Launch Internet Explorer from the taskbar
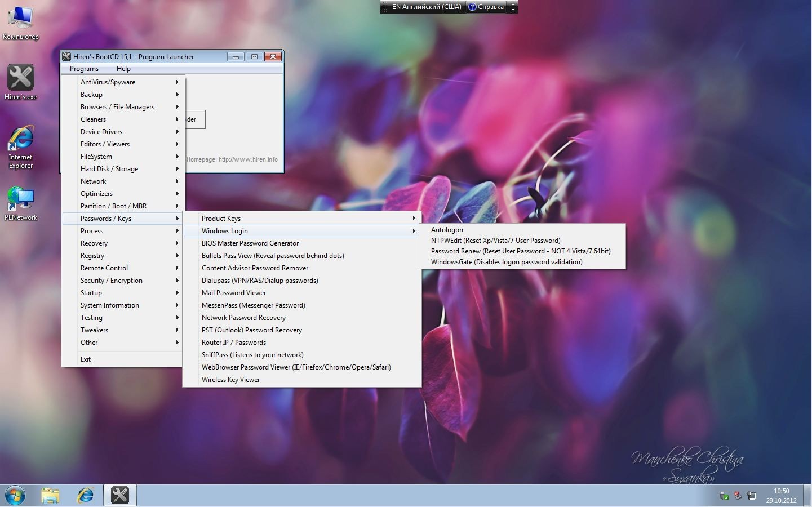Viewport: 812px width, 507px height. coord(85,496)
